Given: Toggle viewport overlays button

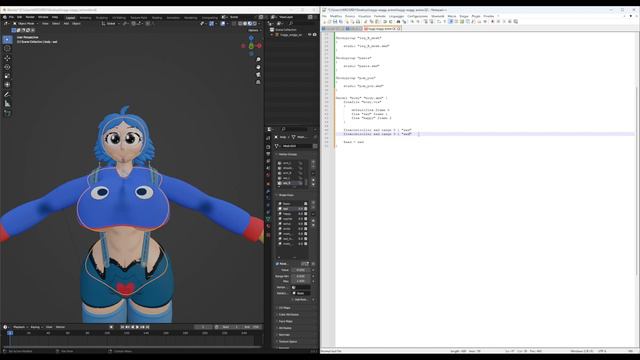Looking at the screenshot, I should pos(222,24).
